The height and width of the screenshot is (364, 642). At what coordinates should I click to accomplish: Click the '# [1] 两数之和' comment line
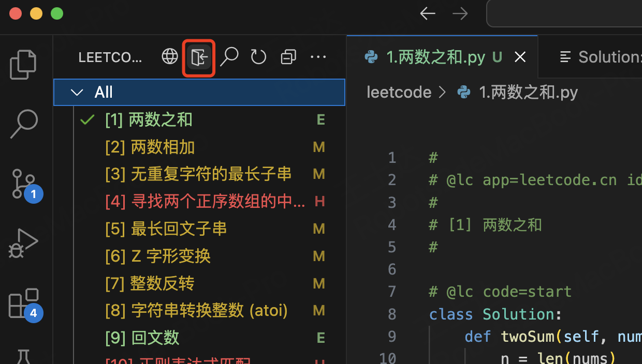coord(485,225)
